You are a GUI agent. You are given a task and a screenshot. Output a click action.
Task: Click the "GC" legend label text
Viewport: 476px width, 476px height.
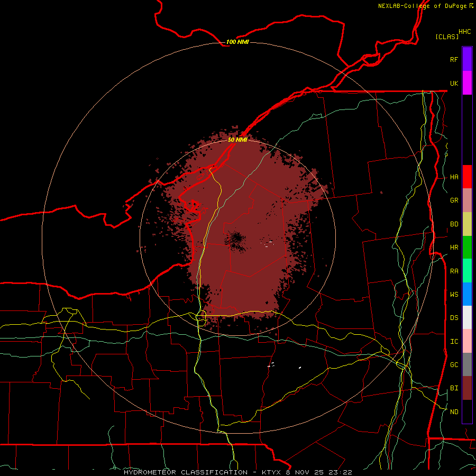pos(454,365)
